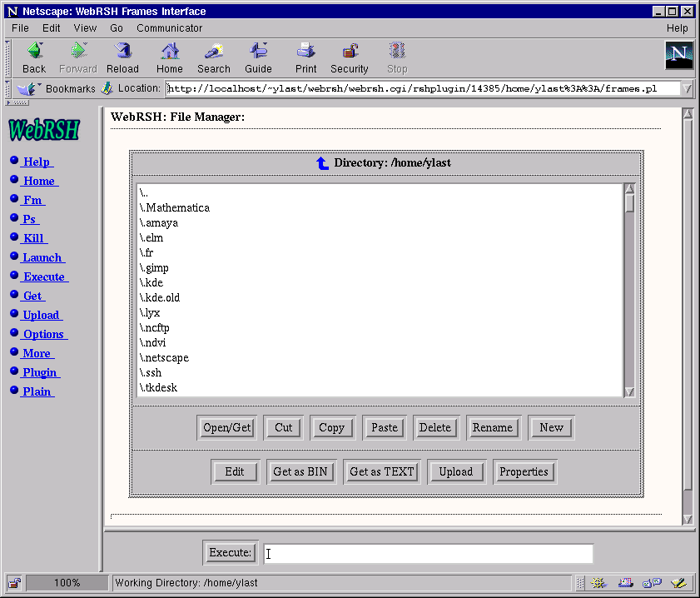The image size is (700, 598).
Task: Click the Search toolbar icon
Action: (x=214, y=51)
